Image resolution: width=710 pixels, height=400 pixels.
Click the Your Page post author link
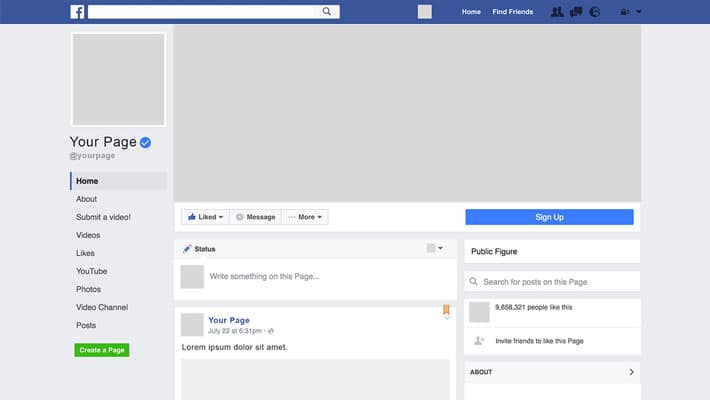(229, 320)
